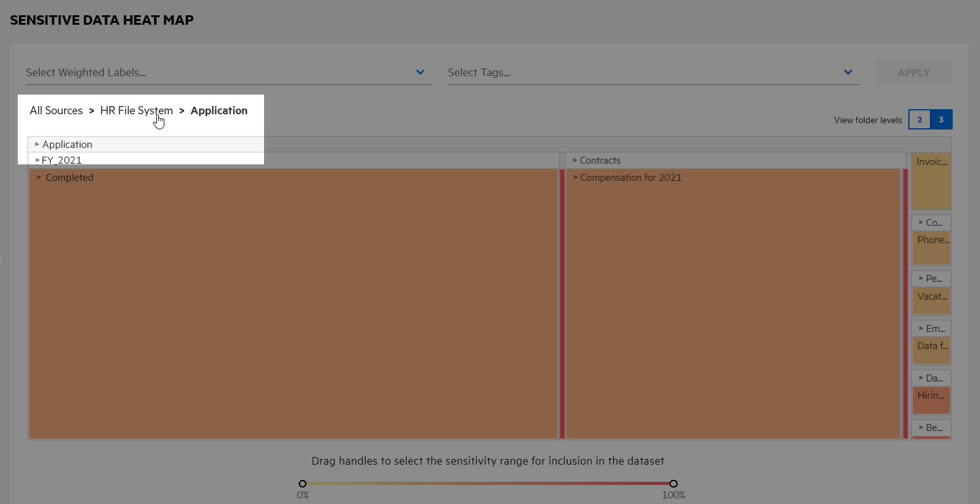
Task: Click the blue chevron icon on Select Weighted Labels
Action: (420, 72)
